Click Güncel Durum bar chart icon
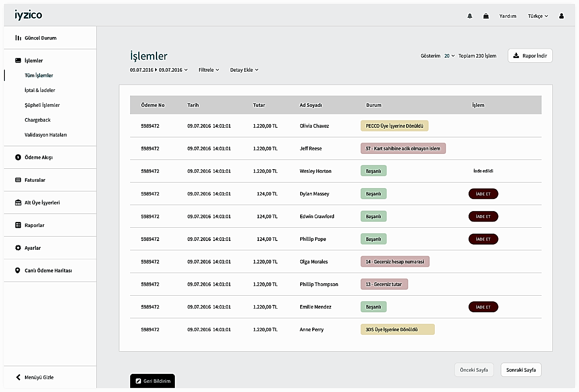 click(x=18, y=38)
